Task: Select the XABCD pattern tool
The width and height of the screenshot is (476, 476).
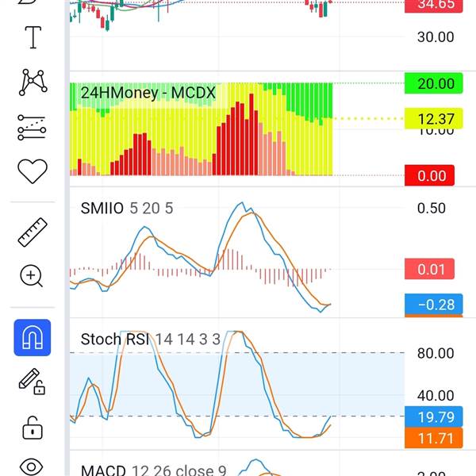Action: 33,83
